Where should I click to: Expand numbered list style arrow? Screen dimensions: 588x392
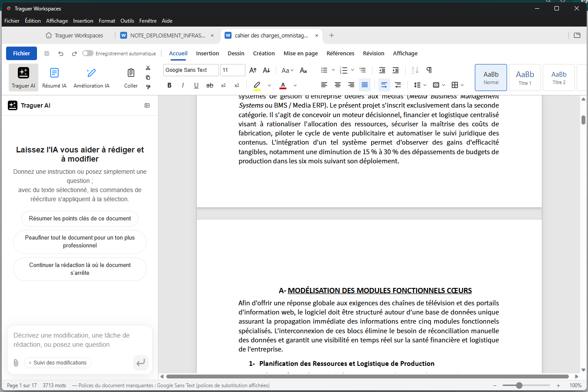[x=353, y=70]
